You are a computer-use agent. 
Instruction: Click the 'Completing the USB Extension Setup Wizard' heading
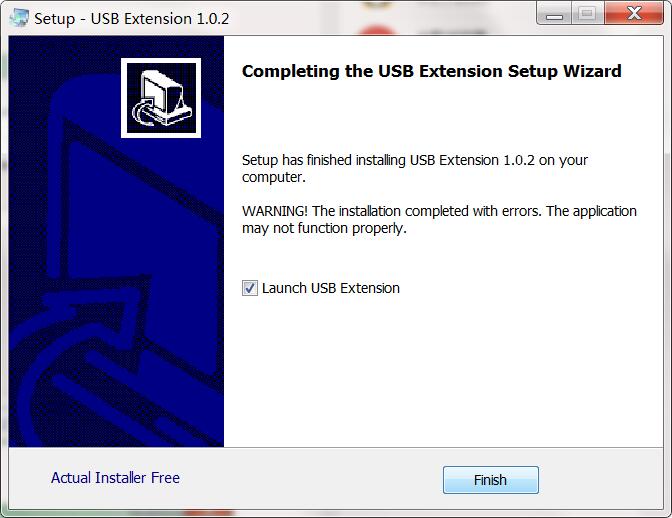pos(432,71)
